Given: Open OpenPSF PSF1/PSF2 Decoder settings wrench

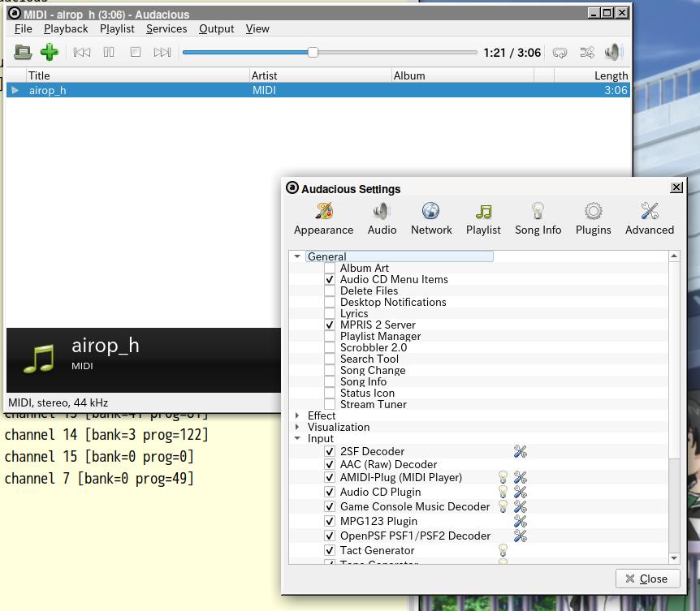Looking at the screenshot, I should coord(520,536).
